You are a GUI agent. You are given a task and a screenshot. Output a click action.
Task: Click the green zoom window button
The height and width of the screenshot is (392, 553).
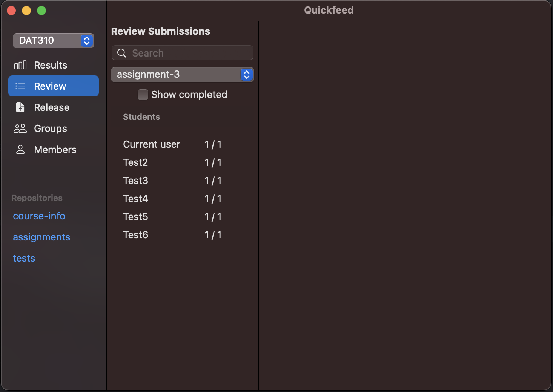(x=41, y=11)
